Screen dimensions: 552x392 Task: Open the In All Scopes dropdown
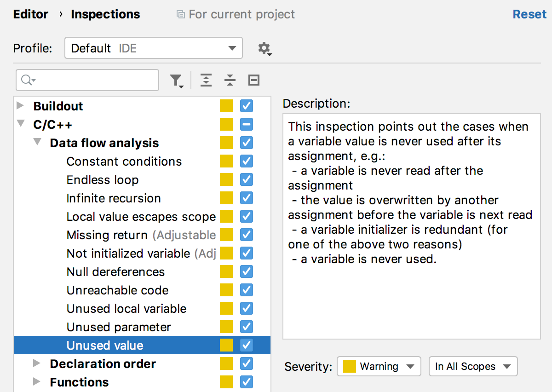(x=473, y=367)
